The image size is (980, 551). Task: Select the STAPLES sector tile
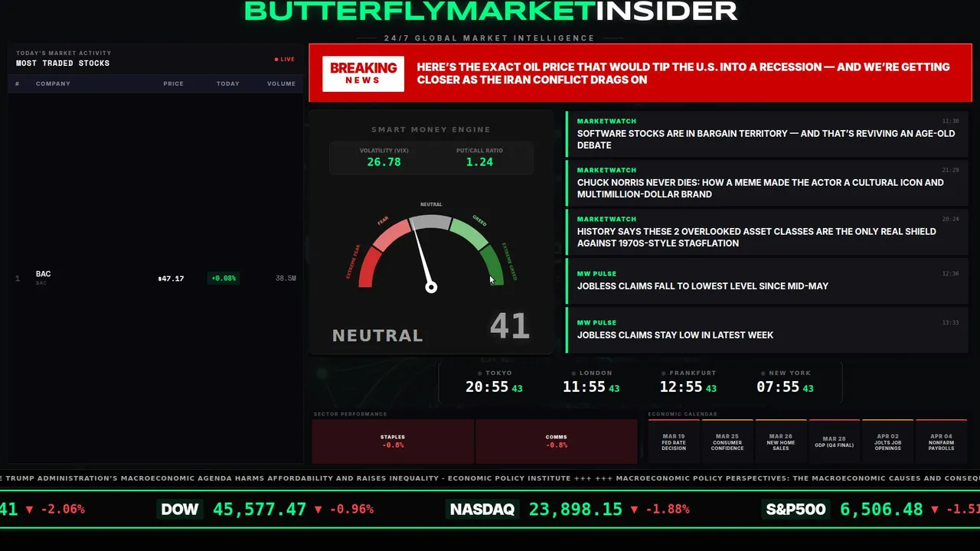(393, 442)
